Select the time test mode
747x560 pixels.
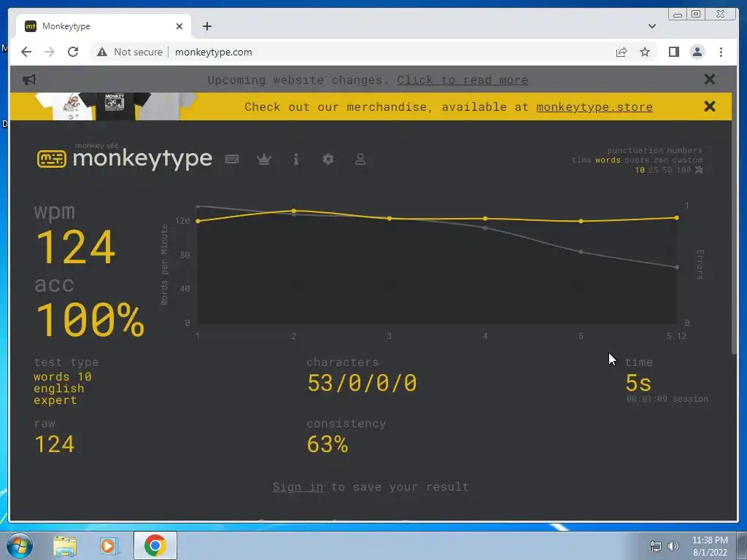pos(581,160)
